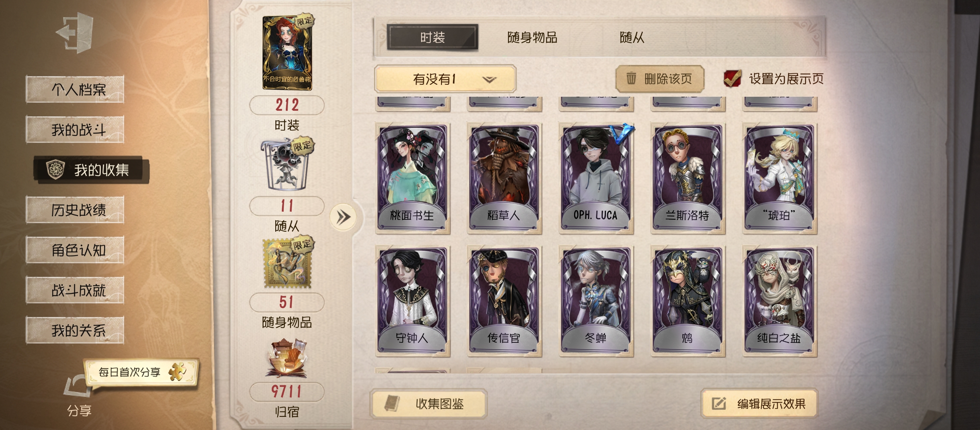The width and height of the screenshot is (980, 430).
Task: Open the 收集图鉴 button
Action: [x=429, y=404]
